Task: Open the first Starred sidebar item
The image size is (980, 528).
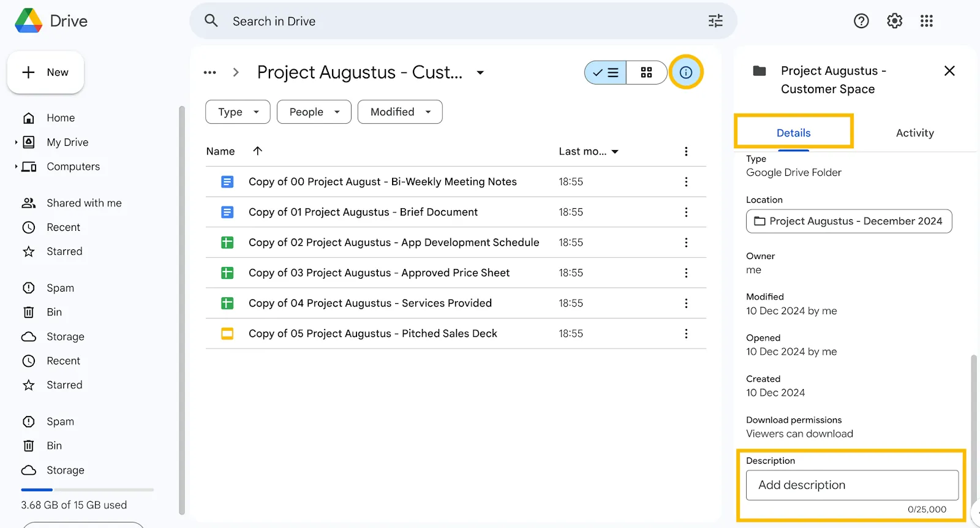Action: click(x=64, y=251)
